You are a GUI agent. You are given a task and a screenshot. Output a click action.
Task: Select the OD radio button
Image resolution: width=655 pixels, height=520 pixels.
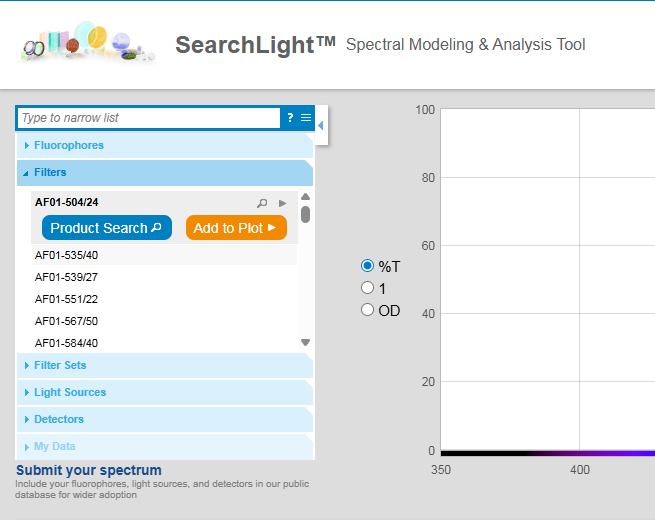367,310
